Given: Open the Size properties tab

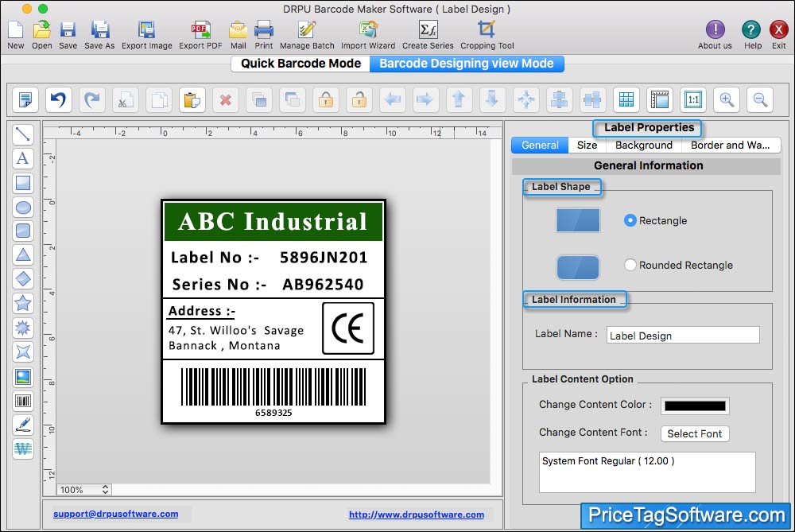Looking at the screenshot, I should (x=587, y=145).
